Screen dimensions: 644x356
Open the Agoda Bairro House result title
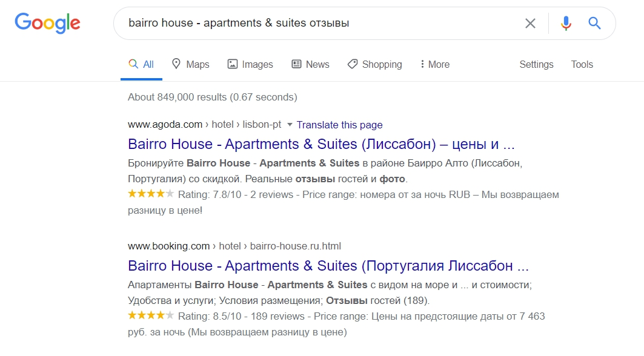tap(321, 145)
